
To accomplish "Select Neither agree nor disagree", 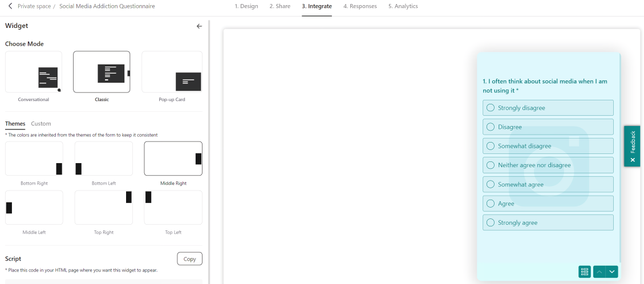I will 548,165.
